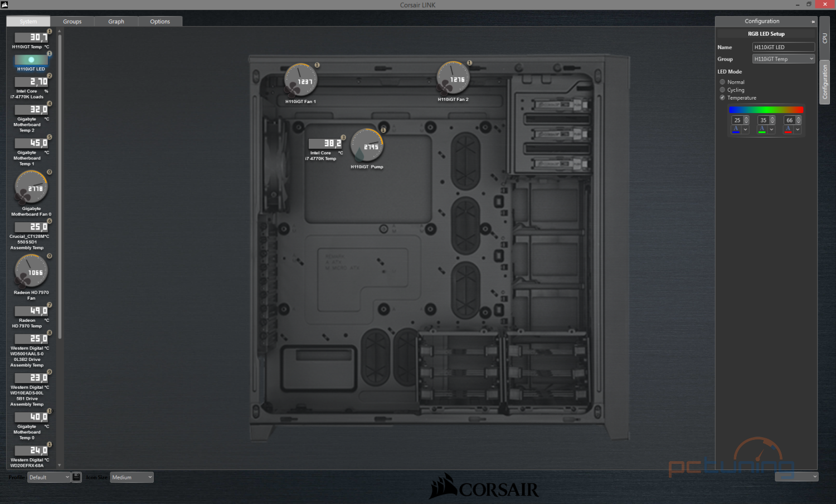836x504 pixels.
Task: Switch to the System tab
Action: point(28,21)
